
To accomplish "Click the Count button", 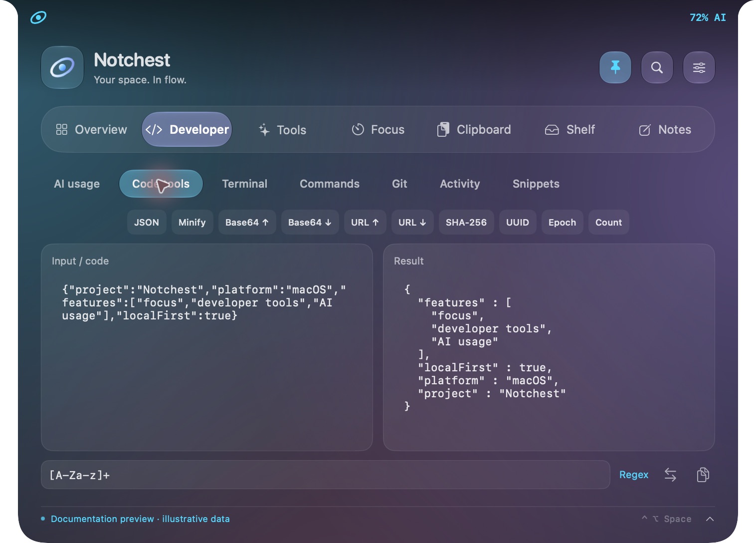I will coord(608,223).
